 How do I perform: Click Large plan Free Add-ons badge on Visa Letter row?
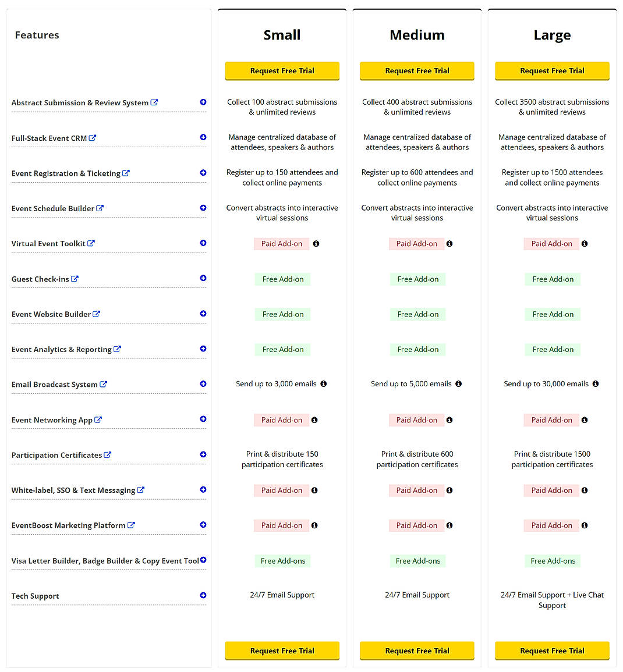[552, 560]
